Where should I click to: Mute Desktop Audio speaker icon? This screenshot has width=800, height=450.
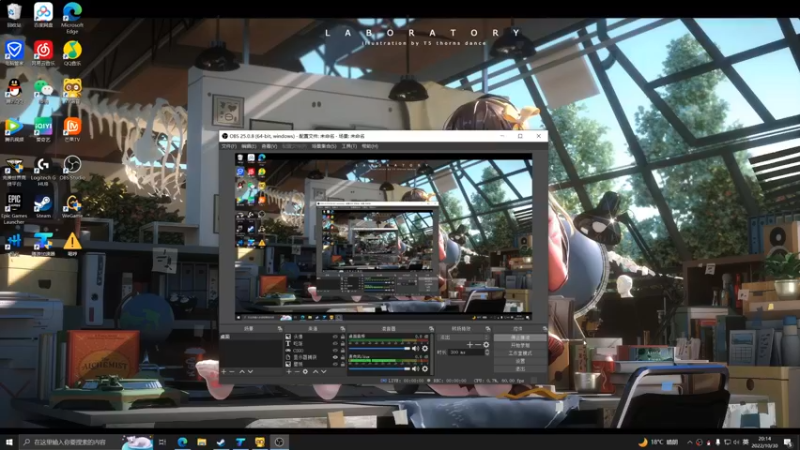tap(416, 348)
